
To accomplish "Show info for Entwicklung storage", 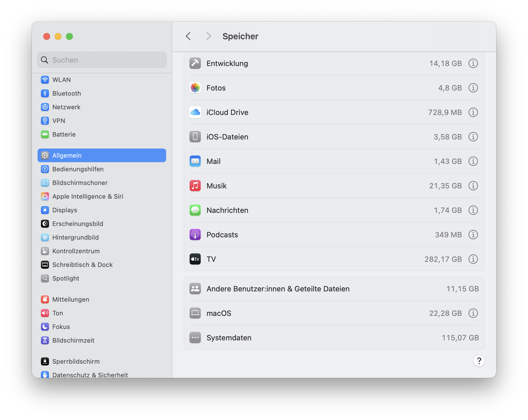I will tap(473, 63).
